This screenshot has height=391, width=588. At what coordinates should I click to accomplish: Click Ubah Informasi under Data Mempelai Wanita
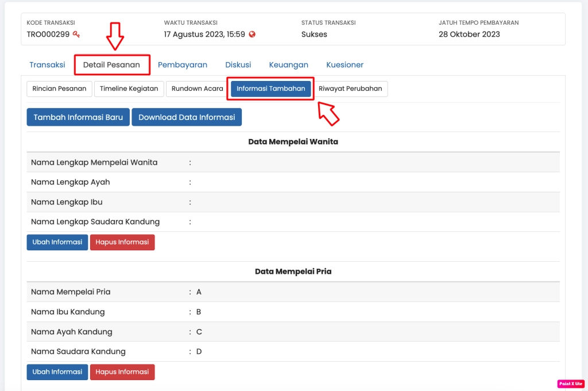pos(57,242)
